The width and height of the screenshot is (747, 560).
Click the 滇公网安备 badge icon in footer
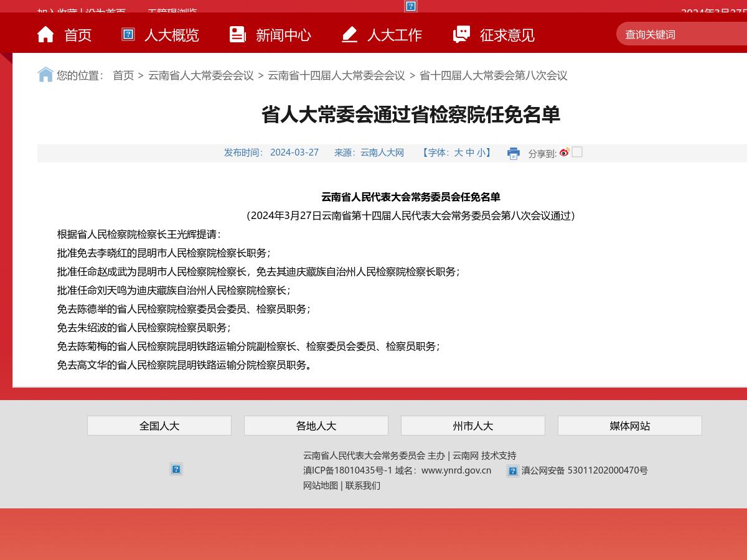tap(513, 471)
